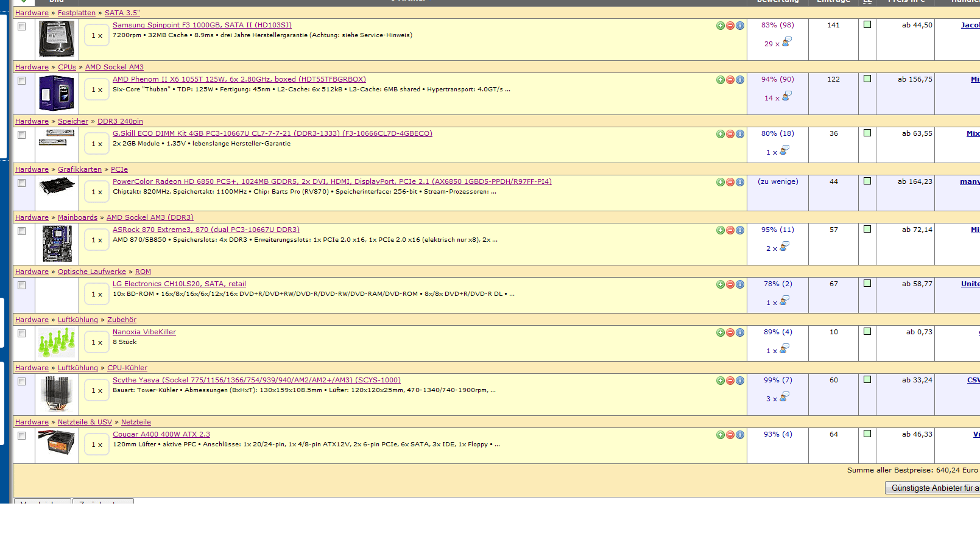Go to the Netzteile & USV category
The width and height of the screenshot is (980, 548).
(x=85, y=423)
